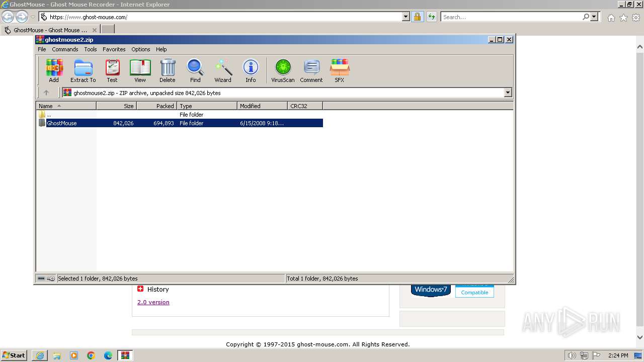Sort files by the Name column header
644x362 pixels.
tap(66, 106)
